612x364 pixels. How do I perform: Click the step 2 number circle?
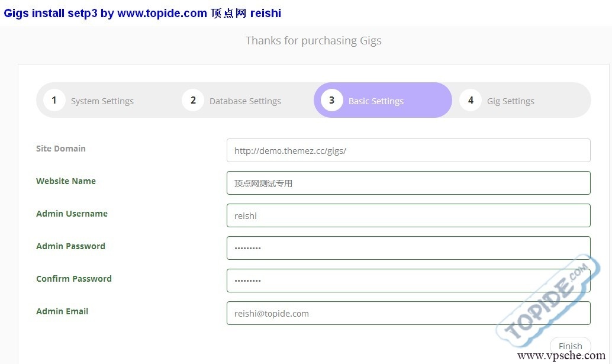coord(193,100)
